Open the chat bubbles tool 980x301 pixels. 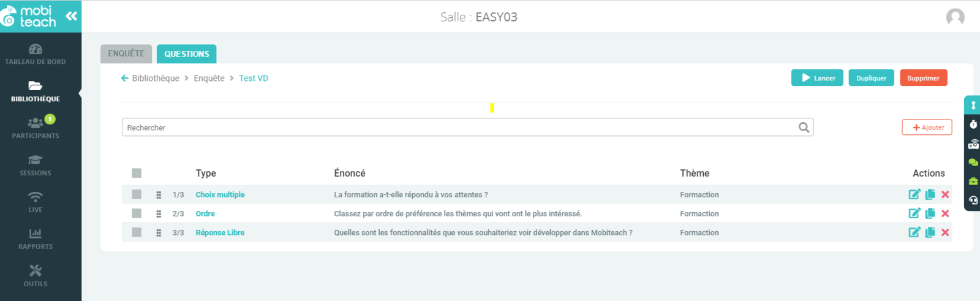pos(973,162)
